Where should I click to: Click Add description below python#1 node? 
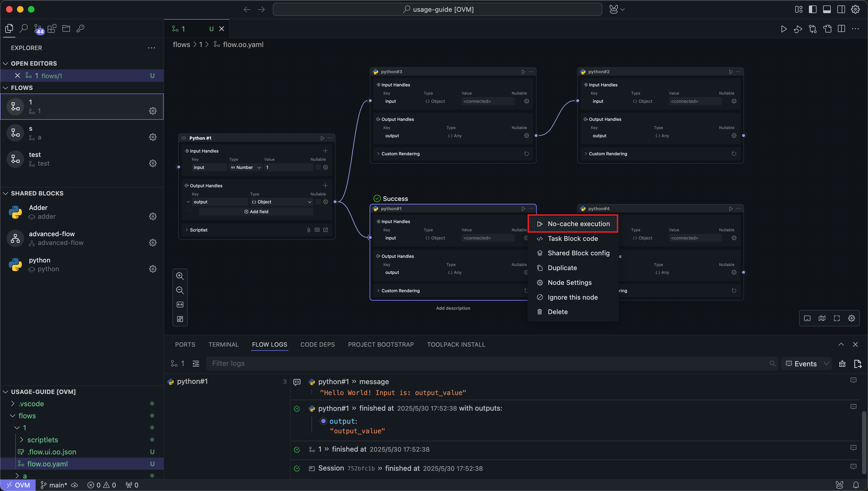pos(453,308)
